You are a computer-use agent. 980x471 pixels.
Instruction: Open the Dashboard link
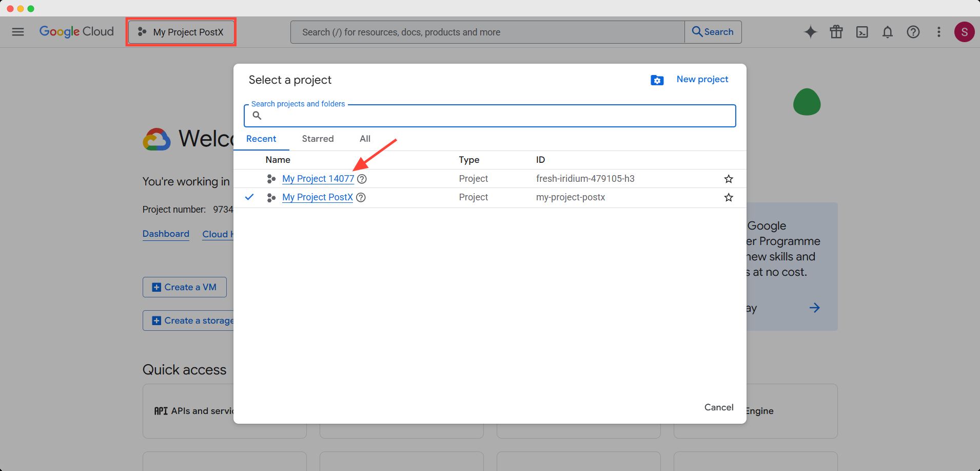tap(166, 234)
